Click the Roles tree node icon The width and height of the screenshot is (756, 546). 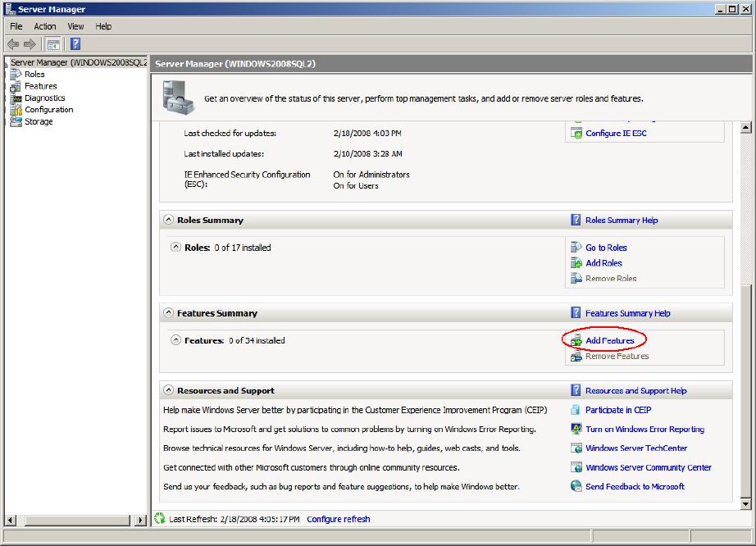tap(16, 75)
